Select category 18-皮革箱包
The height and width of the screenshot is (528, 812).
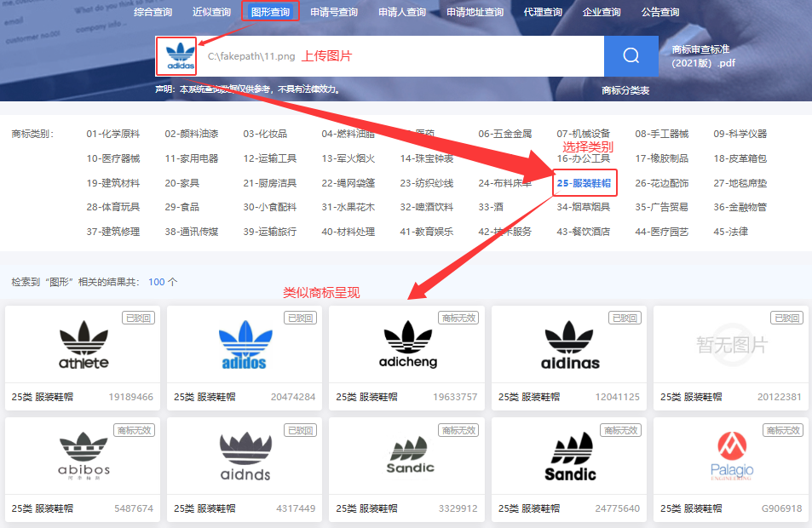(740, 158)
